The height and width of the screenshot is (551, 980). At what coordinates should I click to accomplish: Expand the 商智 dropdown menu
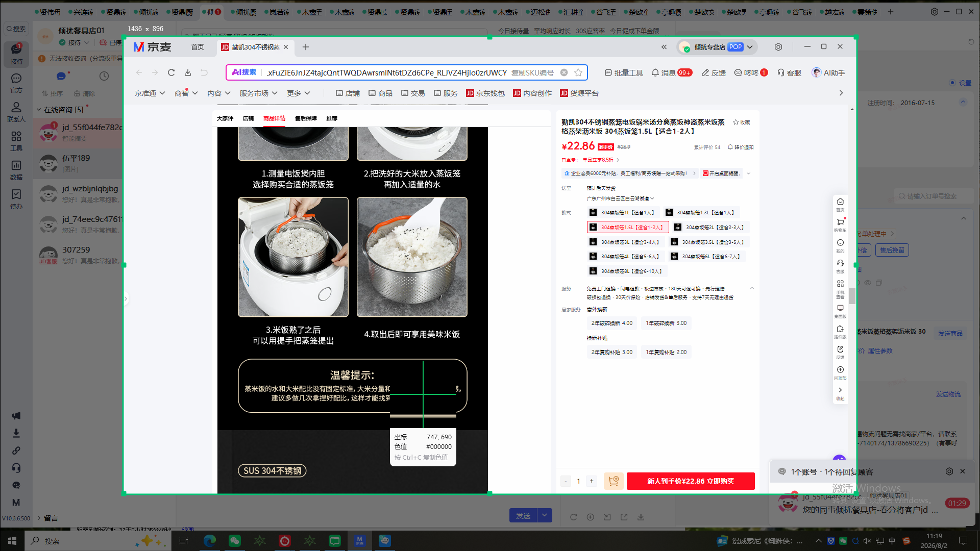click(x=186, y=93)
